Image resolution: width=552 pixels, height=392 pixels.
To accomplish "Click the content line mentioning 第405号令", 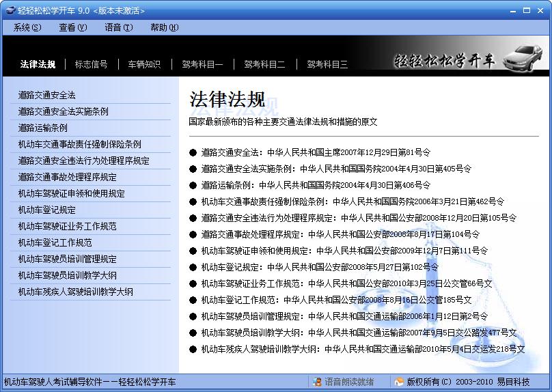I will click(x=336, y=169).
